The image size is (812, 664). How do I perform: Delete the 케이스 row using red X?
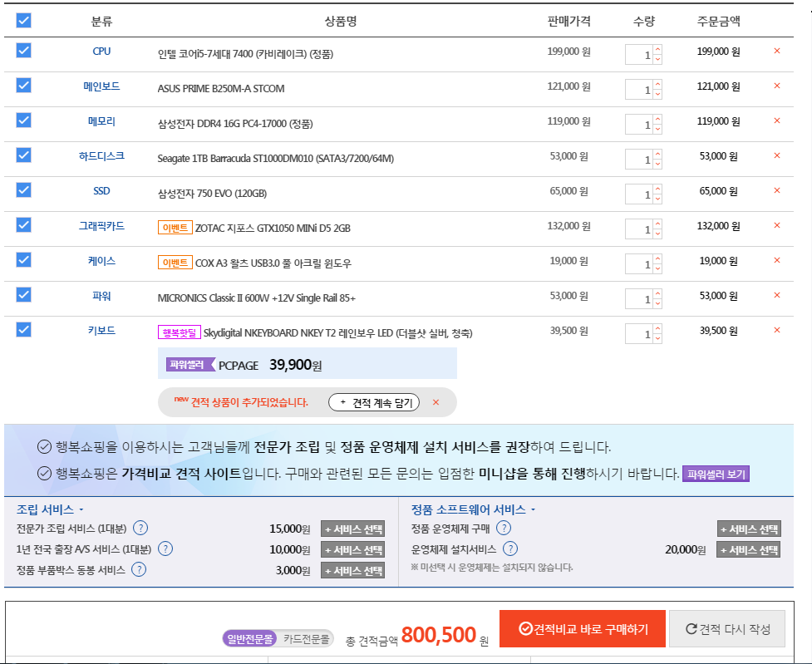tap(777, 260)
